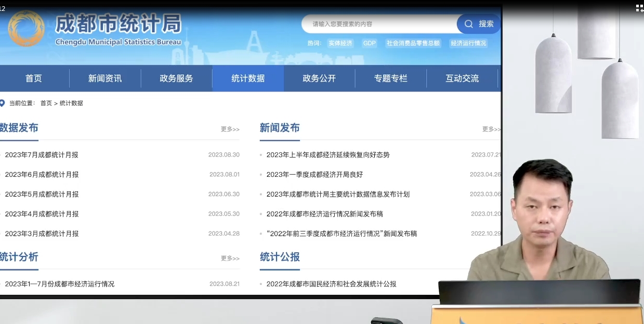644x324 pixels.
Task: Click 更多>> next to 新闻发布
Action: click(x=491, y=129)
